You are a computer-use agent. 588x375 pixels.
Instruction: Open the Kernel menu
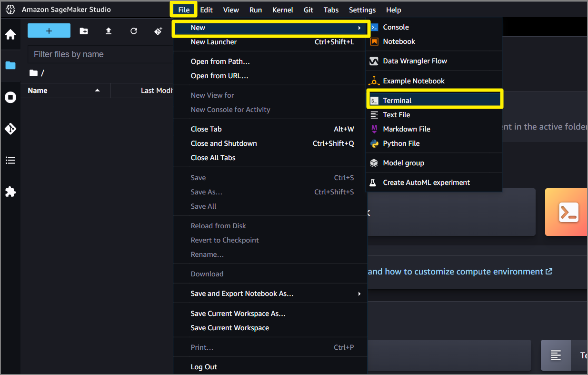[283, 10]
